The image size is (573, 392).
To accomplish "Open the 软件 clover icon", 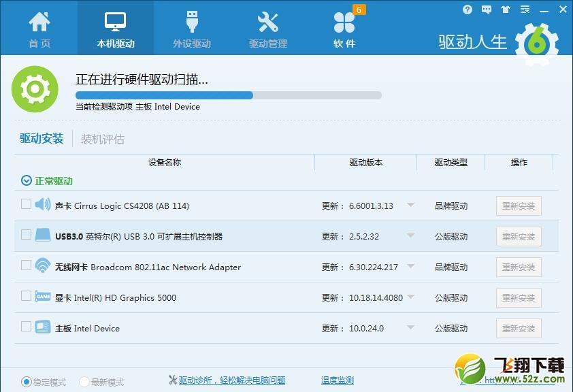I will tap(344, 22).
